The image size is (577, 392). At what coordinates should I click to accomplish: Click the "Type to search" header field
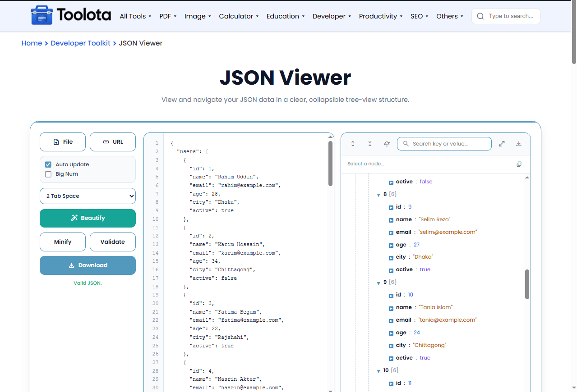[x=506, y=16]
